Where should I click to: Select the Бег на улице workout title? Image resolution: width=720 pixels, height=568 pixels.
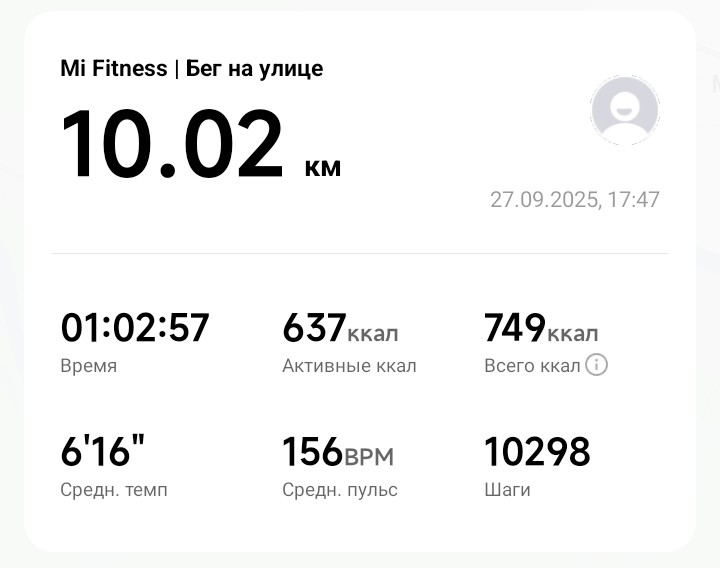(x=255, y=69)
